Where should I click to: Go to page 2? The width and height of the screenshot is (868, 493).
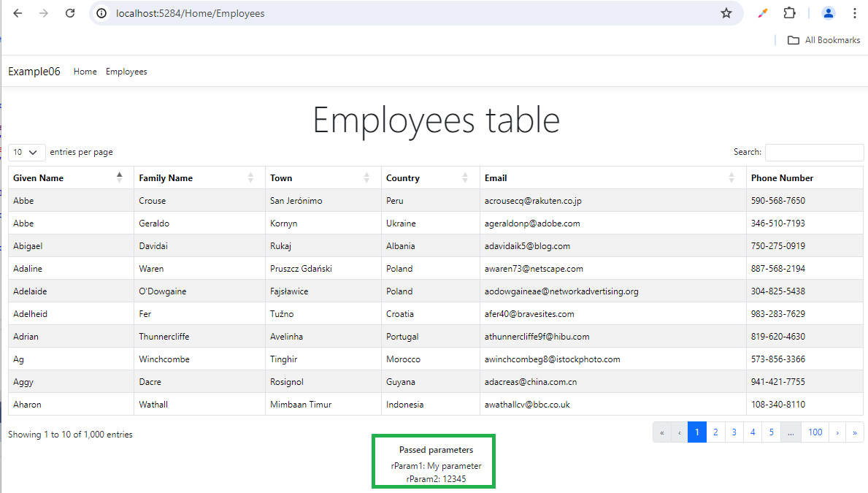coord(715,432)
